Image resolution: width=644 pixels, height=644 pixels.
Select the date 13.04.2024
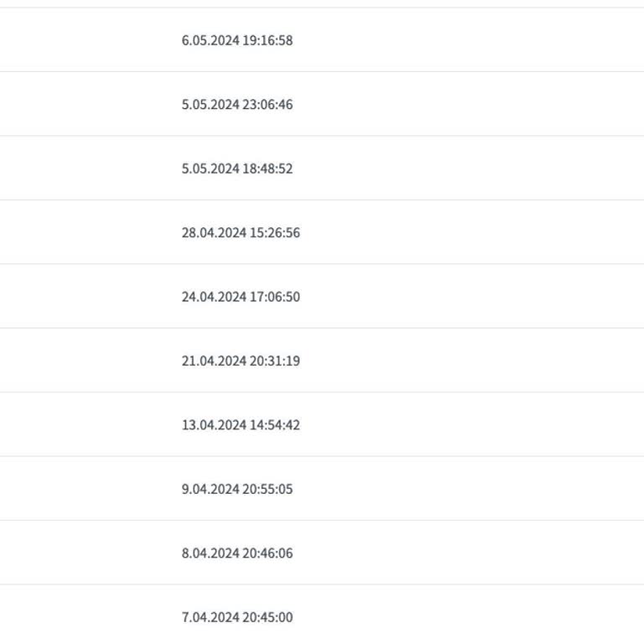[x=214, y=424]
